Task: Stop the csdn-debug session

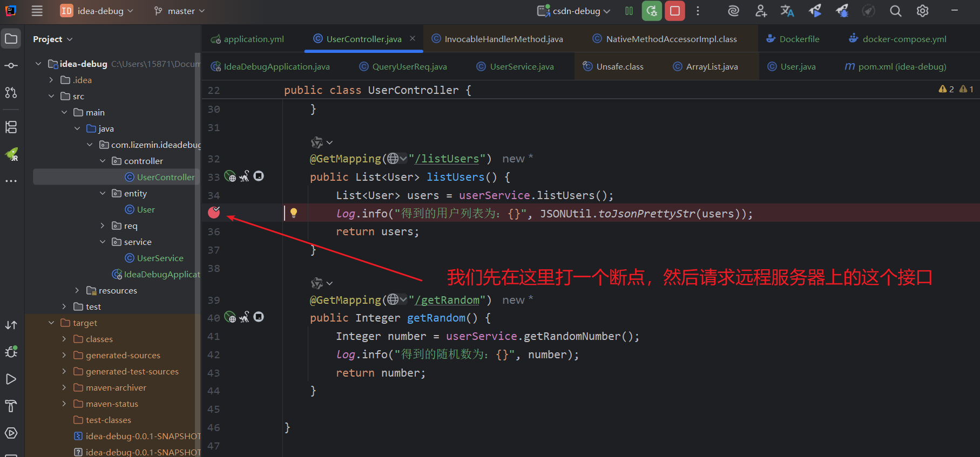Action: coord(675,11)
